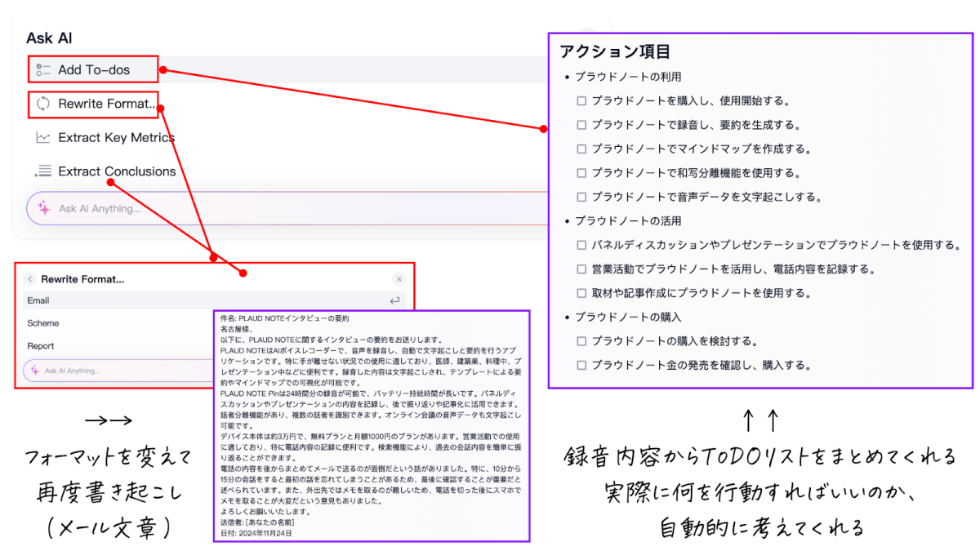Tick the プラウドノートでマインドマップを作成する checkbox

pyautogui.click(x=581, y=149)
